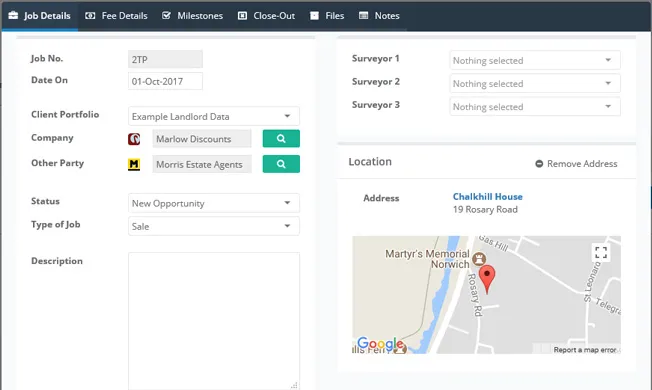
Task: Switch to the Fee Details tab
Action: point(116,16)
